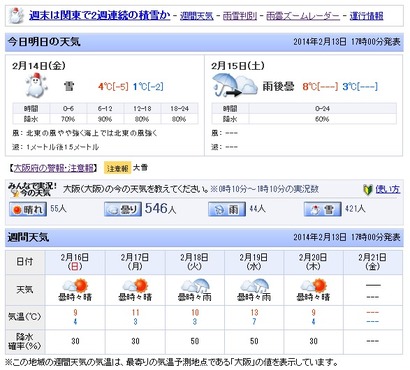The image size is (410, 370).
Task: Select the 60% precipitation cell for 2月15日
Action: pyautogui.click(x=322, y=119)
